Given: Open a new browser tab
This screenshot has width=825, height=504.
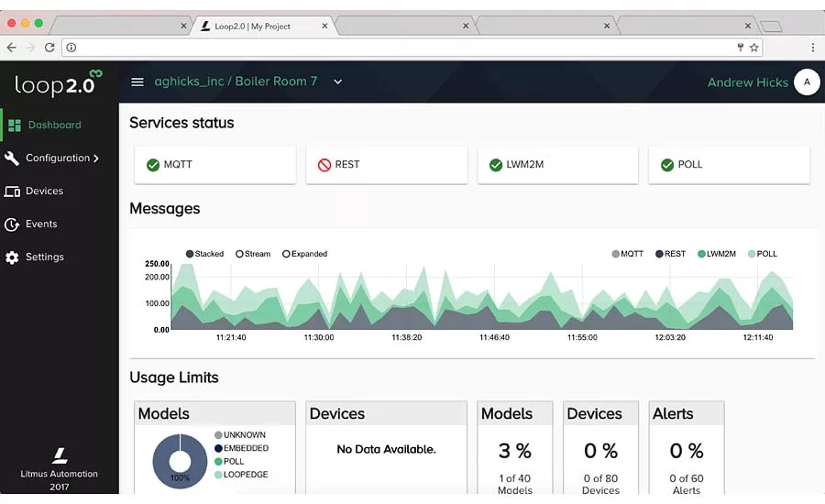Looking at the screenshot, I should pyautogui.click(x=771, y=26).
